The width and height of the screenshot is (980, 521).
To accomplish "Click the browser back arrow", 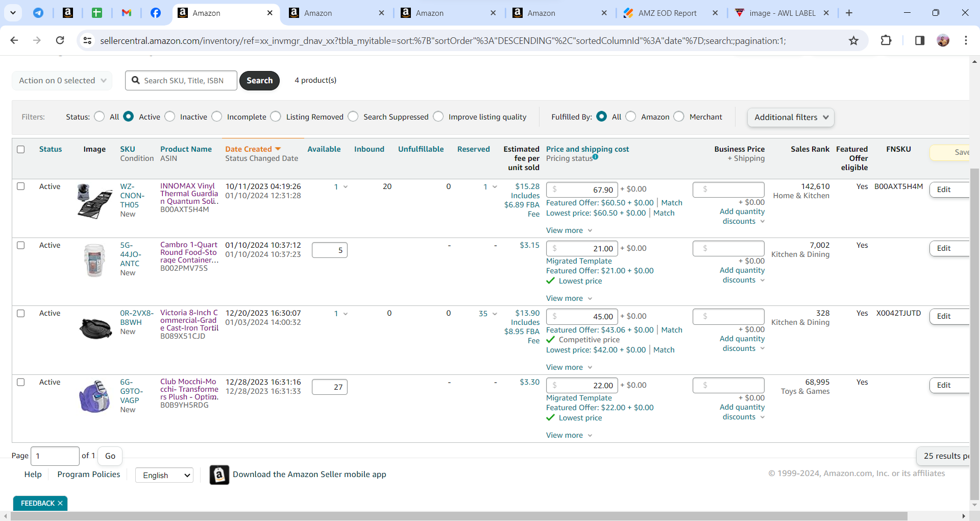I will coord(14,40).
